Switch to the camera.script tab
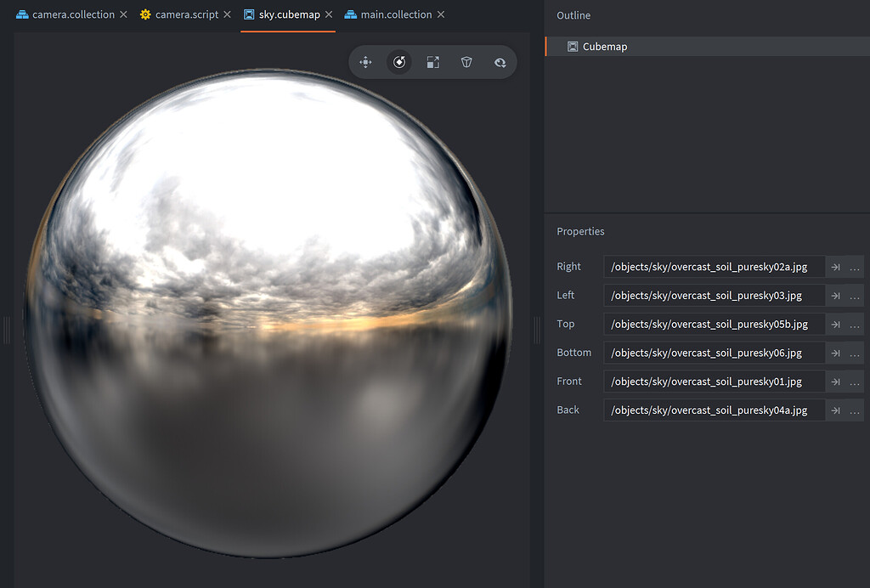The image size is (870, 588). (x=185, y=14)
